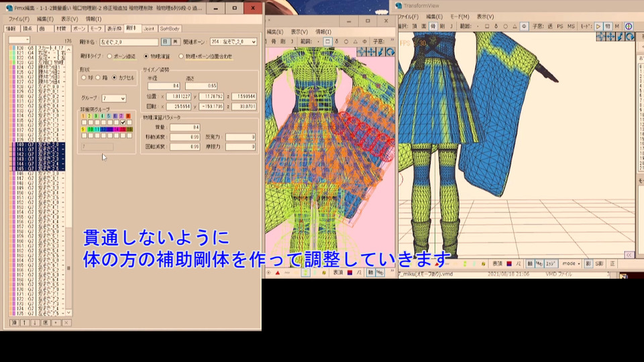Move selected rigid body up arrow
The height and width of the screenshot is (362, 644).
25,323
